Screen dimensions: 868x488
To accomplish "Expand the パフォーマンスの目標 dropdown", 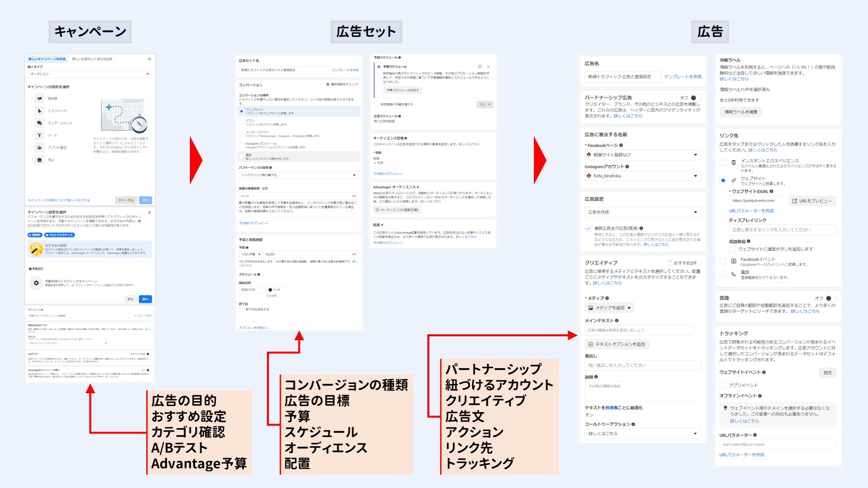I will pyautogui.click(x=299, y=175).
